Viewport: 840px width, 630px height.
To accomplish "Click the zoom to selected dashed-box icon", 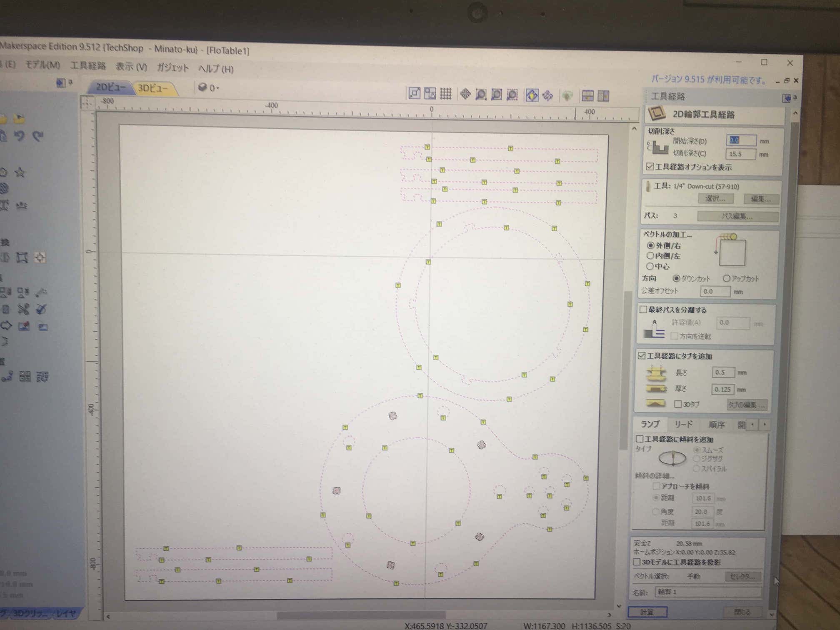I will 512,95.
